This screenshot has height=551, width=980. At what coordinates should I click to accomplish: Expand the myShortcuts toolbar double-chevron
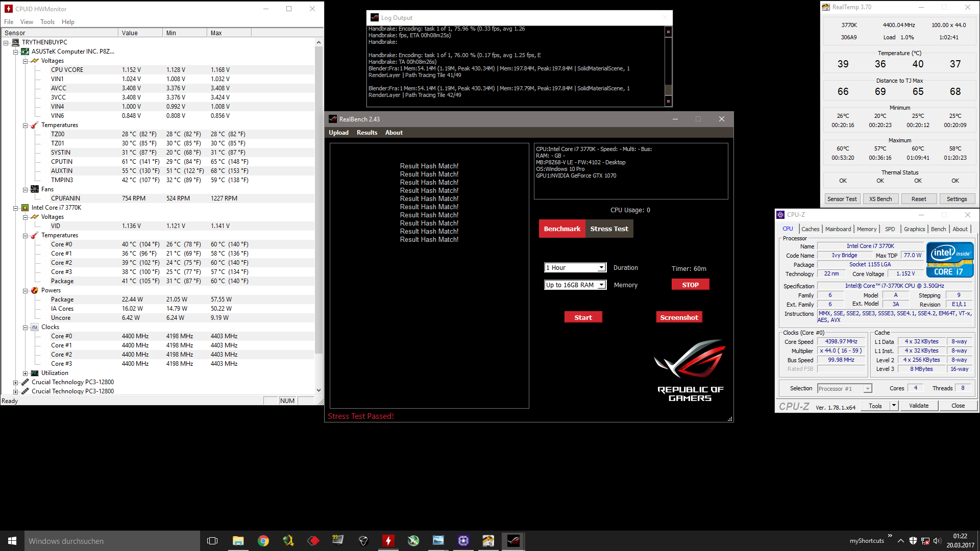[x=890, y=536]
